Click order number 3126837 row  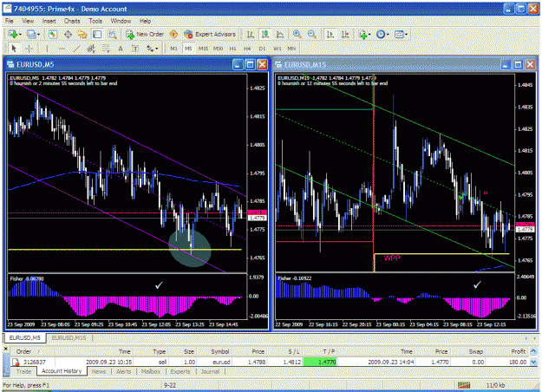(x=270, y=362)
